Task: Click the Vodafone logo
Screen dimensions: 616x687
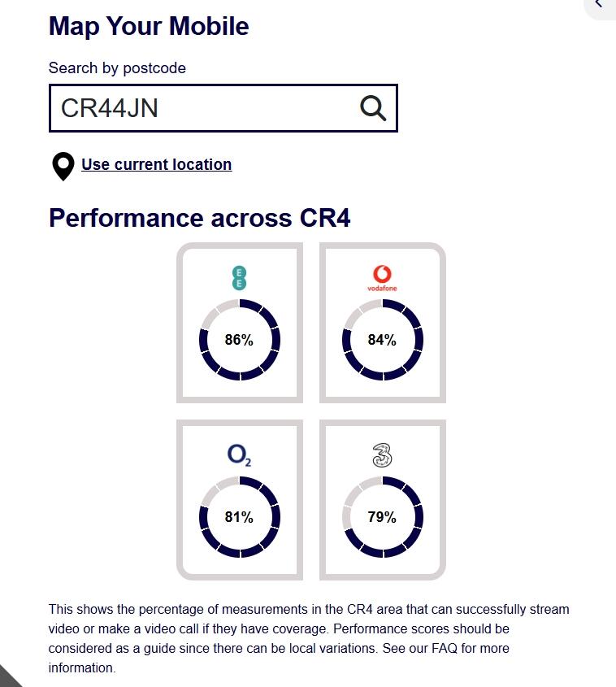Action: [382, 278]
